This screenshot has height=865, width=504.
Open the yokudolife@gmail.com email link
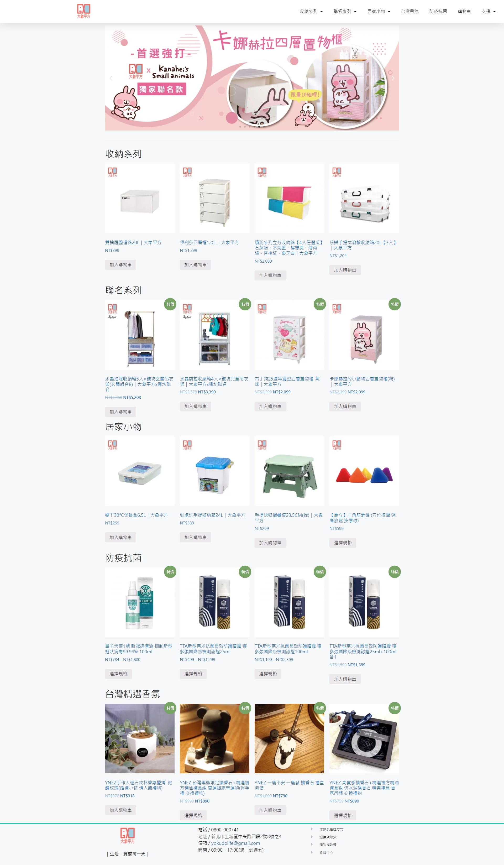[235, 843]
